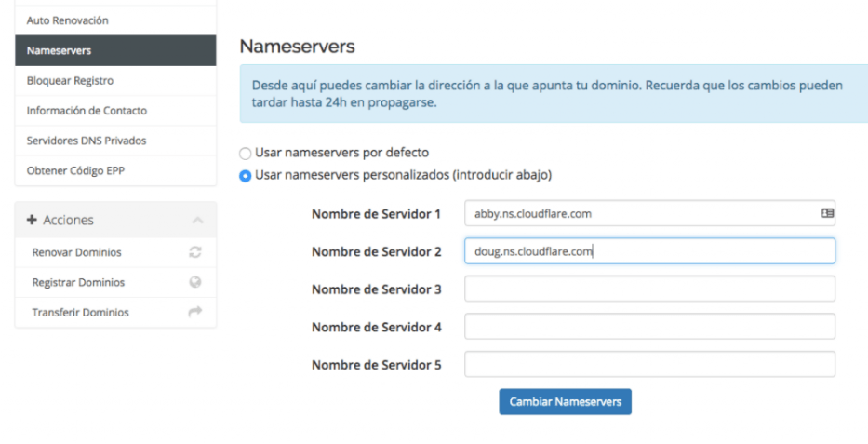Viewport: 868px width, 444px height.
Task: Click the globe icon beside Registrar Dominios
Action: [194, 282]
